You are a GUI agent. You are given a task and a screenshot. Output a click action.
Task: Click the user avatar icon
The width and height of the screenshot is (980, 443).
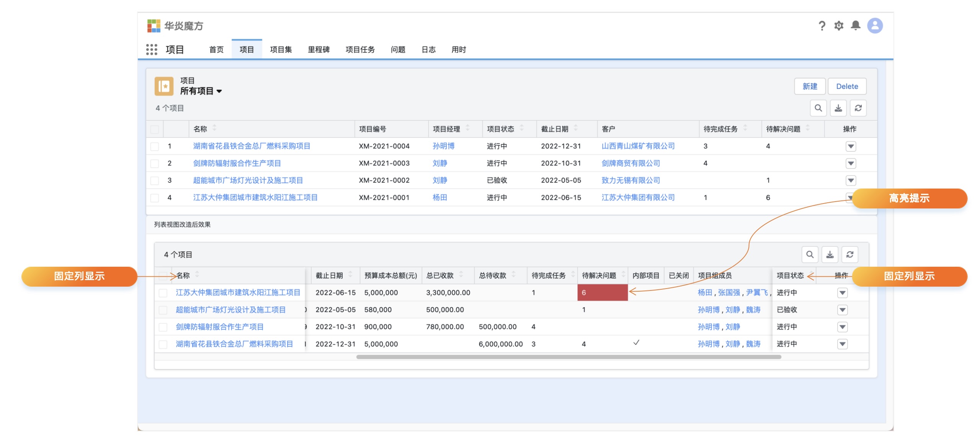tap(875, 26)
